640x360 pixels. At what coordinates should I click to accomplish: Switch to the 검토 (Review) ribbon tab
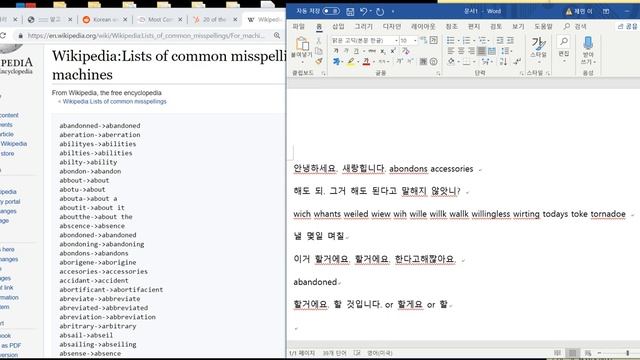pyautogui.click(x=496, y=27)
